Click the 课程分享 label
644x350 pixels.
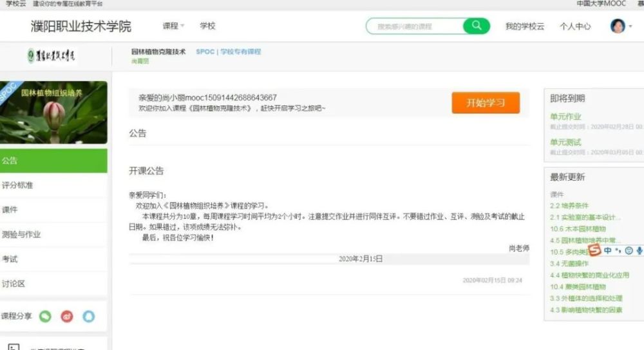click(17, 316)
